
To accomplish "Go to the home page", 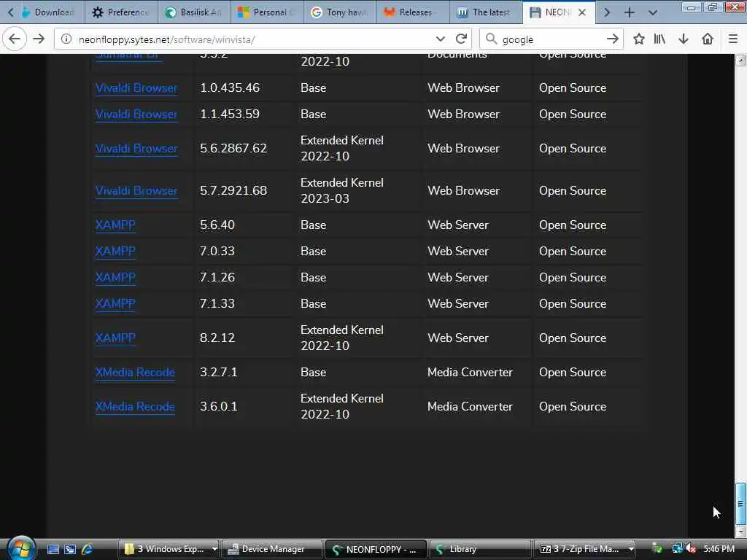I will [708, 39].
